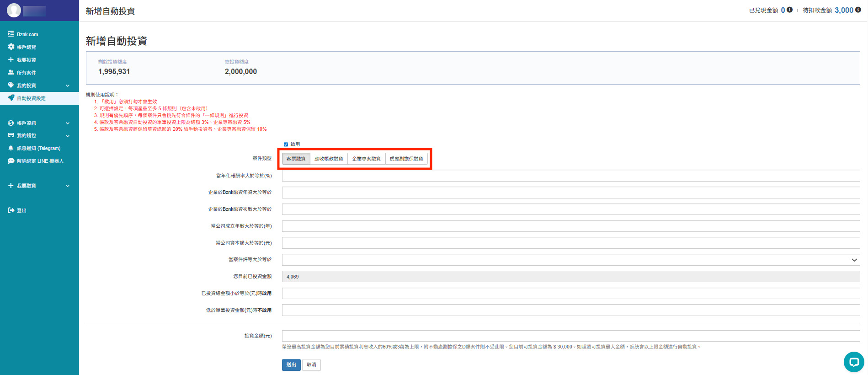Open the live chat bubble widget
Viewport: 868px width, 375px height.
pyautogui.click(x=853, y=362)
